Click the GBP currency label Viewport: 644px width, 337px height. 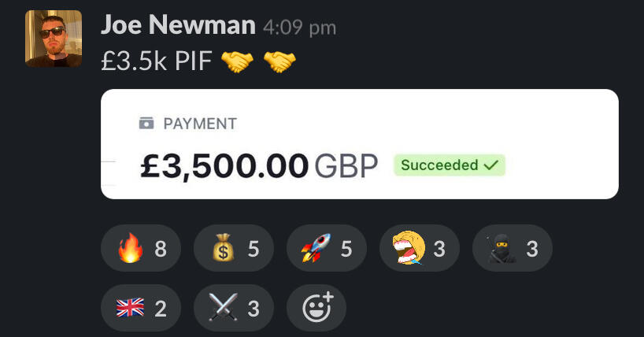[346, 166]
